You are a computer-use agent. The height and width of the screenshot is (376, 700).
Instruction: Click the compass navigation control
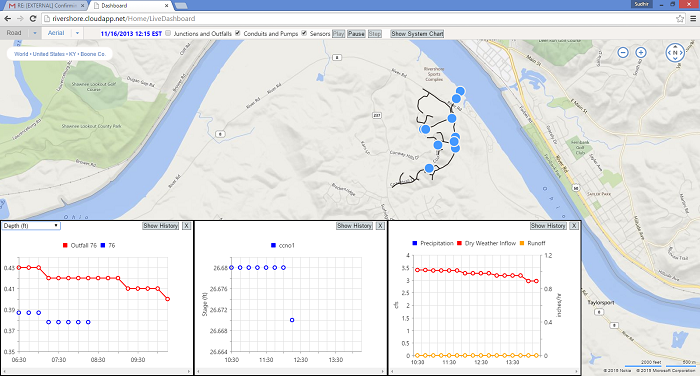pos(675,53)
